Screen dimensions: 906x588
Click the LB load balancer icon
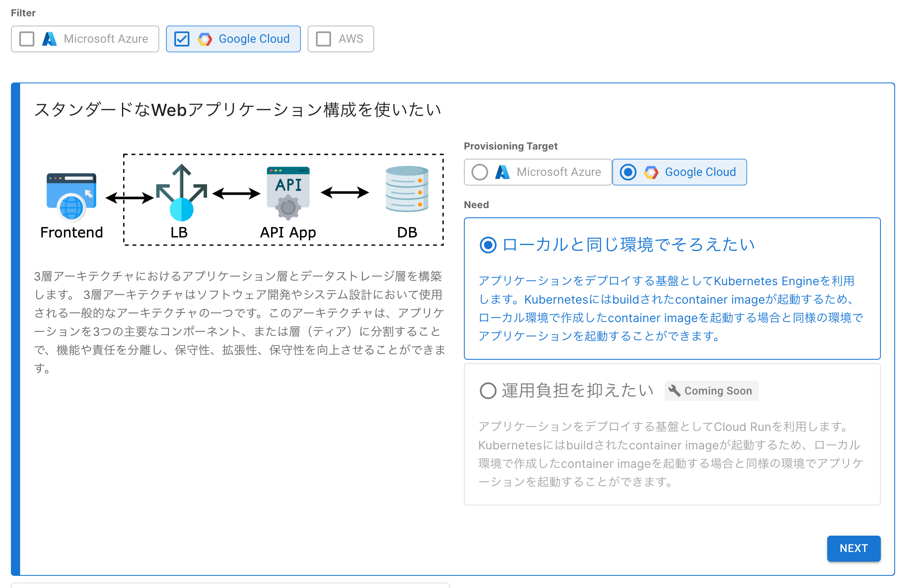(x=181, y=193)
